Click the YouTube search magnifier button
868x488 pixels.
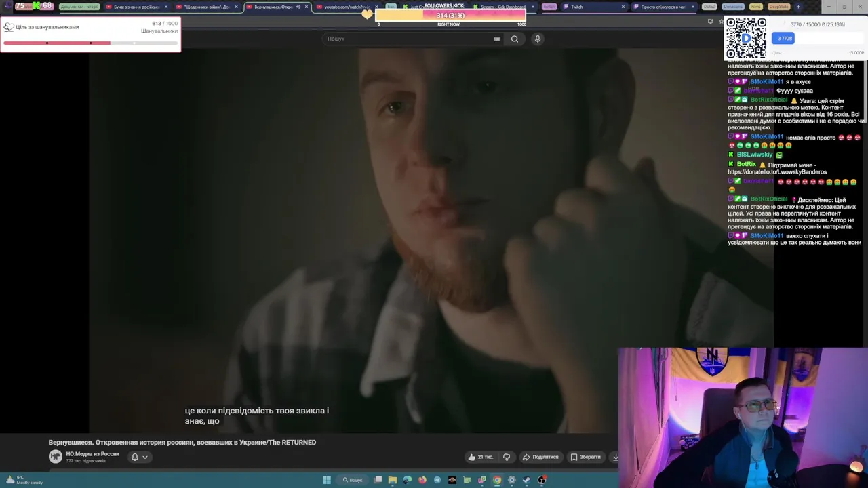(515, 39)
